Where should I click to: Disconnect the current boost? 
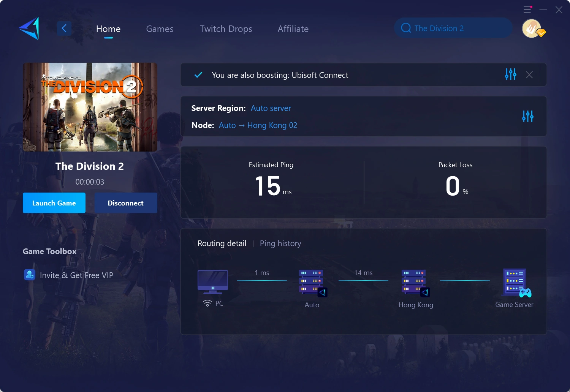tap(126, 203)
